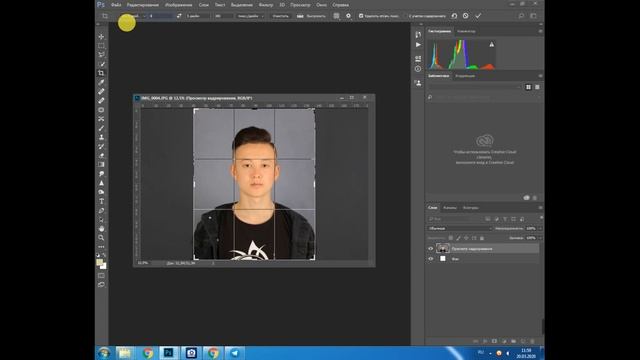
Task: Toggle lock transparent pixels in Layers
Action: pos(451,238)
